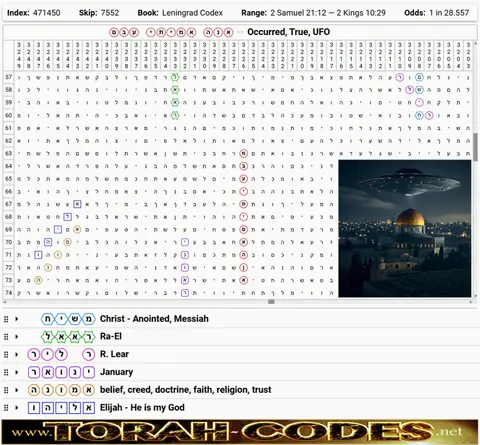Grab drag handle of the R. Lear row
This screenshot has height=445, width=480.
pyautogui.click(x=6, y=354)
